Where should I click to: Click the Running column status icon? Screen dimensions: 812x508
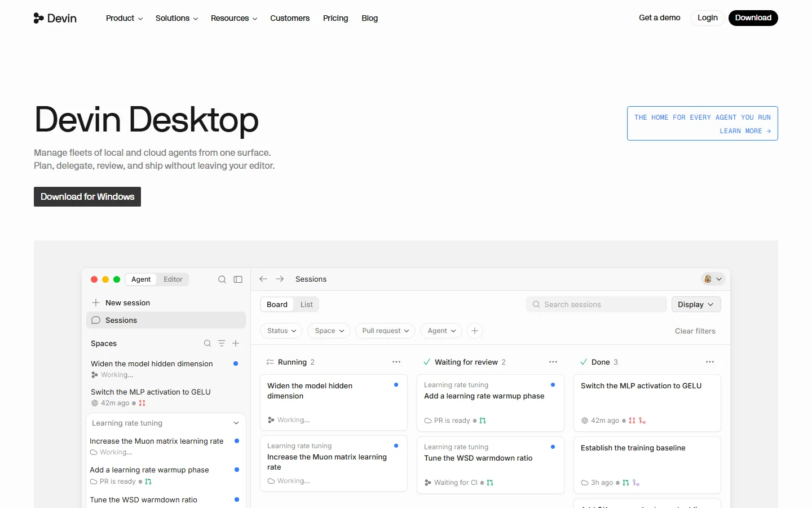click(x=270, y=362)
